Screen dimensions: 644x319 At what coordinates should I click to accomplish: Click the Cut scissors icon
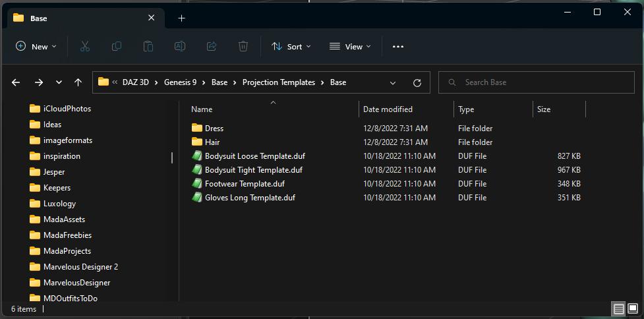85,46
